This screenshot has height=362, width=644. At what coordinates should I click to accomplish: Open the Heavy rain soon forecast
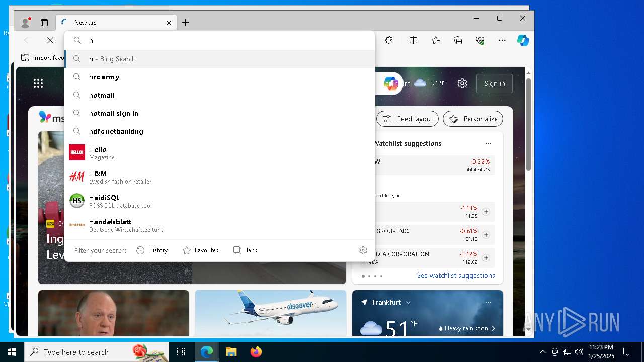click(466, 328)
